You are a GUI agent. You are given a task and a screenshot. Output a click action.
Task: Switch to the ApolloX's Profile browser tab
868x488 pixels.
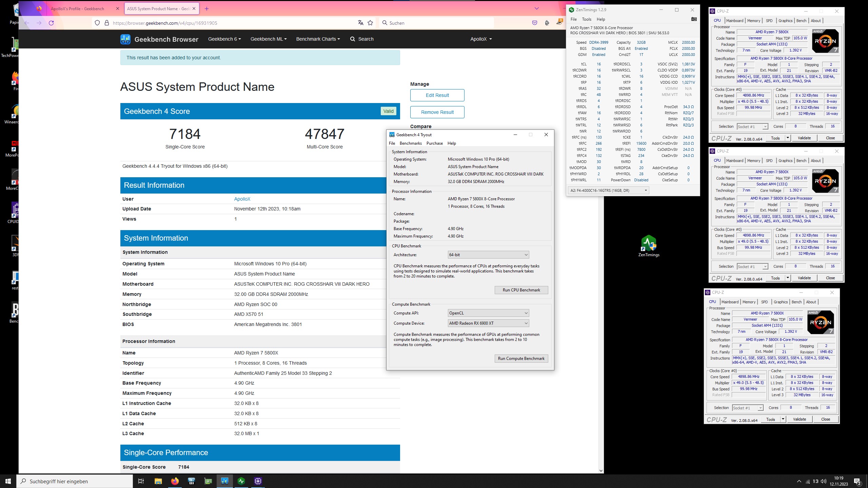coord(77,8)
